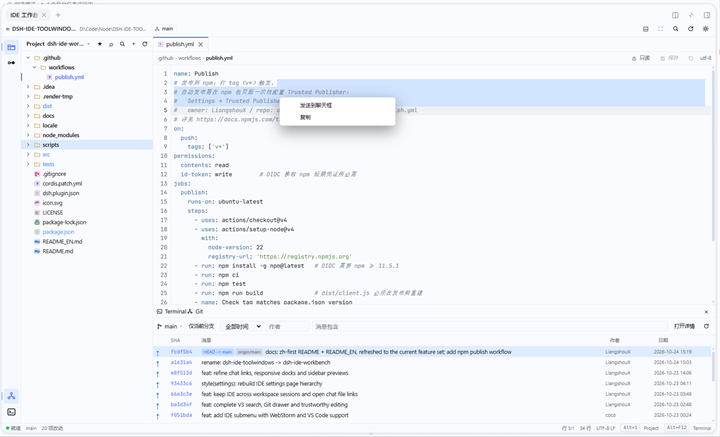Click the 20 项改动 status bar entry
The width and height of the screenshot is (720, 437).
[x=52, y=428]
